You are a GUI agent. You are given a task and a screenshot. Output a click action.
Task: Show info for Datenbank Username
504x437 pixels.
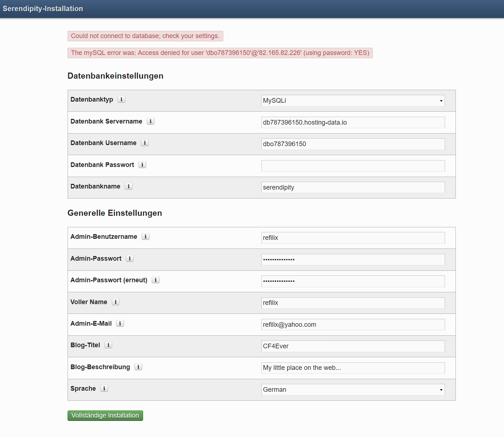point(145,143)
